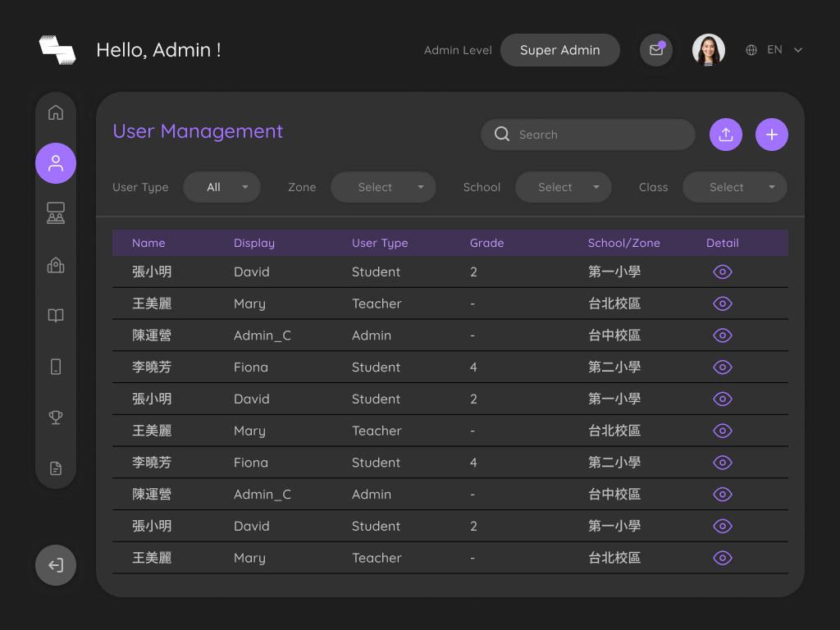Click the 'Class' filter label
This screenshot has height=630, width=840.
(653, 187)
